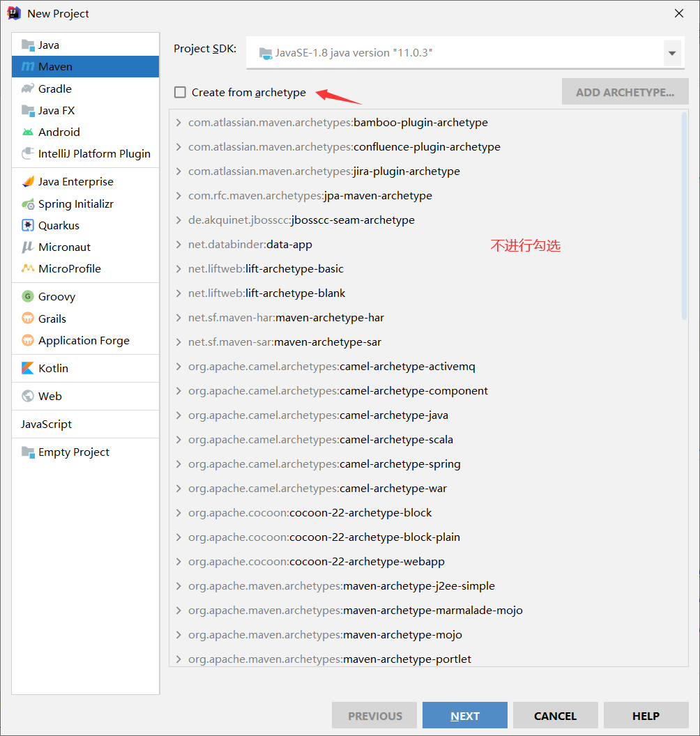Screen dimensions: 700x736
Task: Click the Java Enterprise icon
Action: (28, 182)
